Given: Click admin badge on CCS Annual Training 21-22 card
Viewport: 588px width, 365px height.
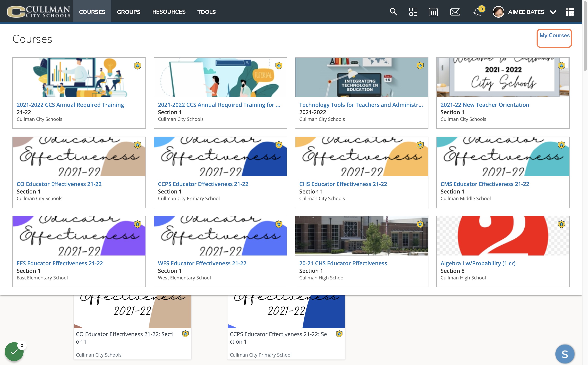Looking at the screenshot, I should click(x=138, y=65).
